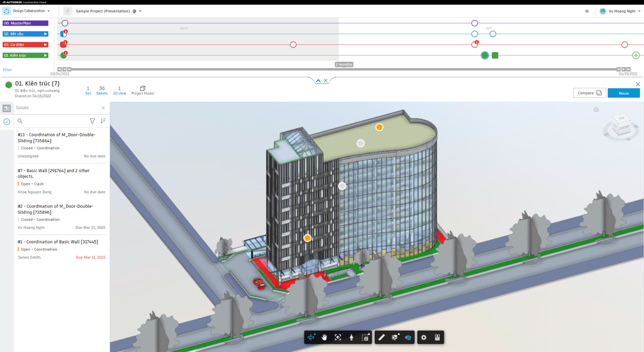Jump the timeline to its start
Viewport: 644px width, 352px height.
point(59,70)
